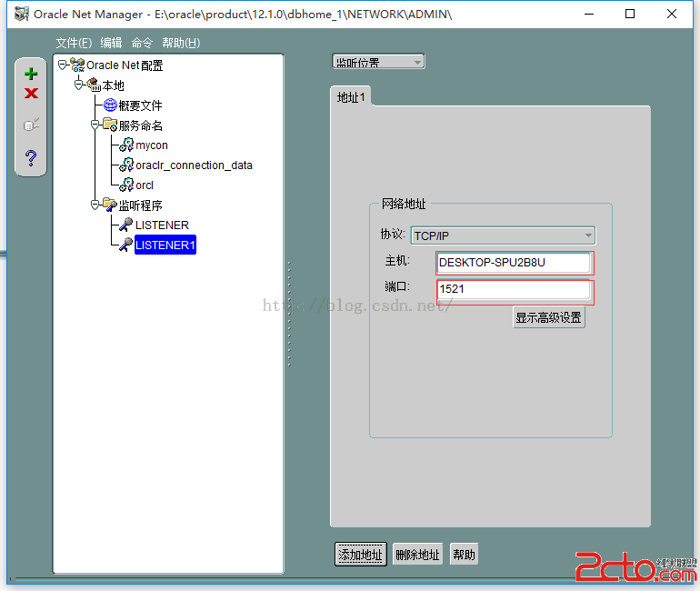Click the red X Delete icon
This screenshot has width=700, height=591.
[x=31, y=94]
